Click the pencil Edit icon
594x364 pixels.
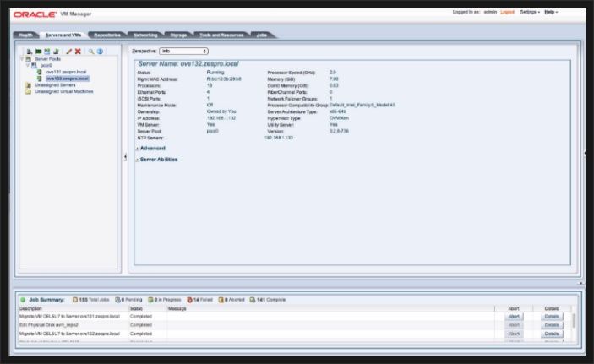(69, 52)
